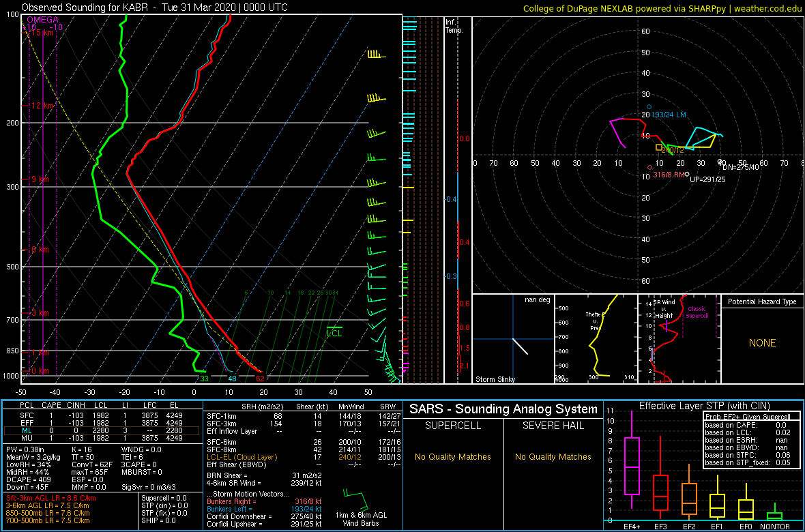Viewport: 805px width, 532px height.
Task: Click the UP=291/25 hodograph label
Action: click(707, 180)
